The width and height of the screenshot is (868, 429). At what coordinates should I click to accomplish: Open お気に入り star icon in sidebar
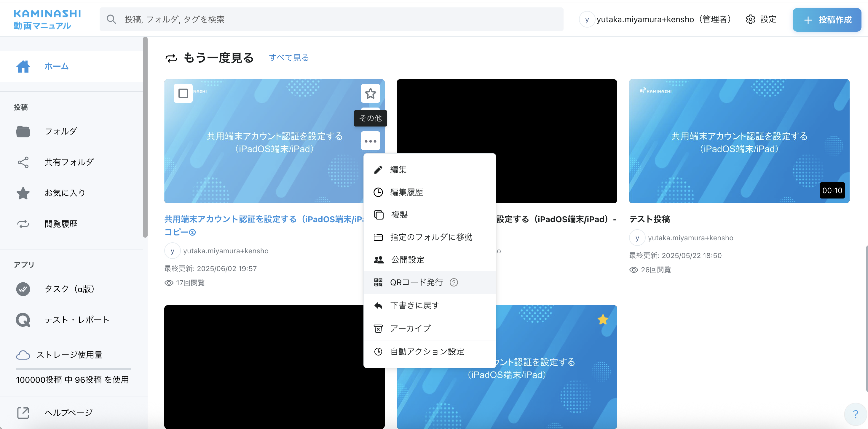[x=23, y=193]
